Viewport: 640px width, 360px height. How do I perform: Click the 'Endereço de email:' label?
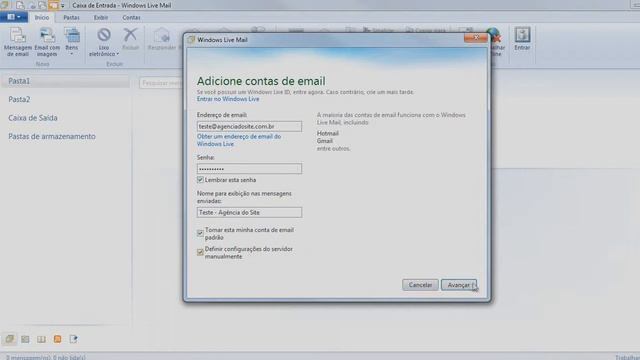(x=222, y=115)
